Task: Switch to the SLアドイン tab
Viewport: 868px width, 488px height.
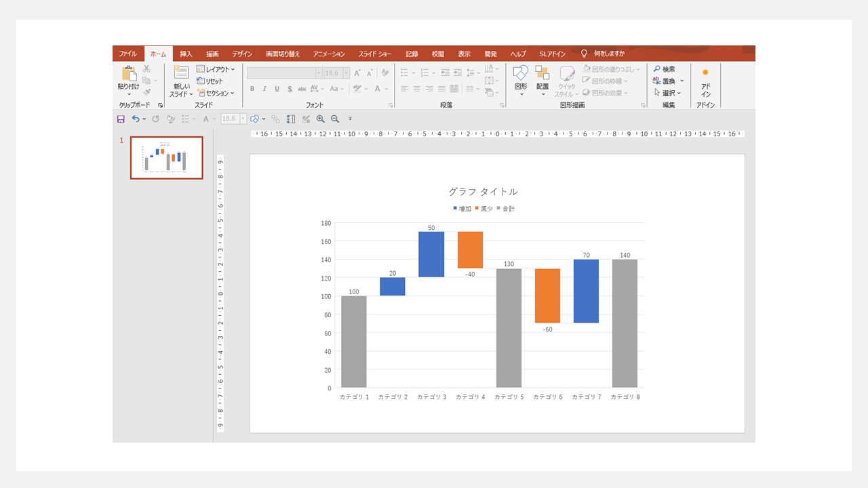Action: pos(552,54)
